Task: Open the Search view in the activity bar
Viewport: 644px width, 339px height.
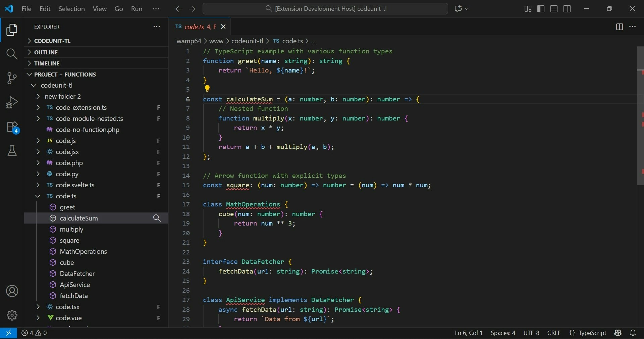Action: [12, 54]
